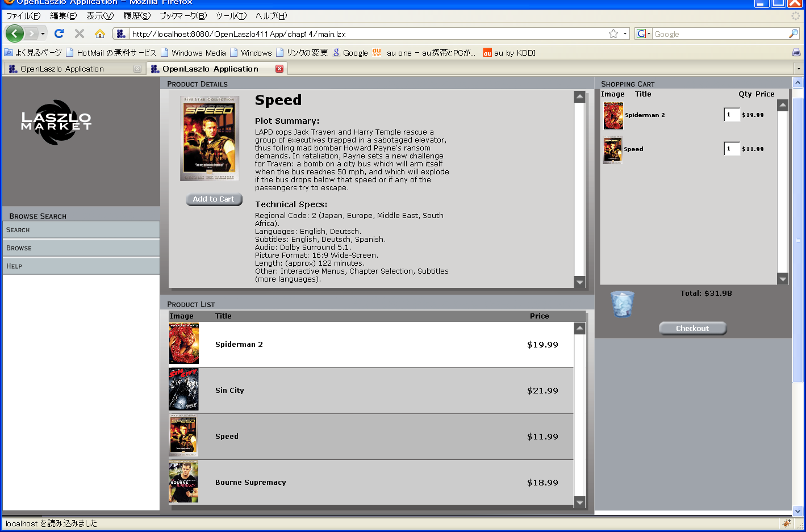The image size is (806, 532).
Task: Close the active OpenLaszlo Application tab
Action: pos(279,69)
